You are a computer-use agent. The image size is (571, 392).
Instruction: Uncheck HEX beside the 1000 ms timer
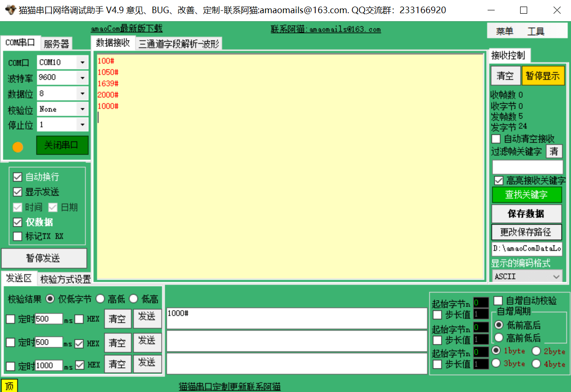point(79,365)
